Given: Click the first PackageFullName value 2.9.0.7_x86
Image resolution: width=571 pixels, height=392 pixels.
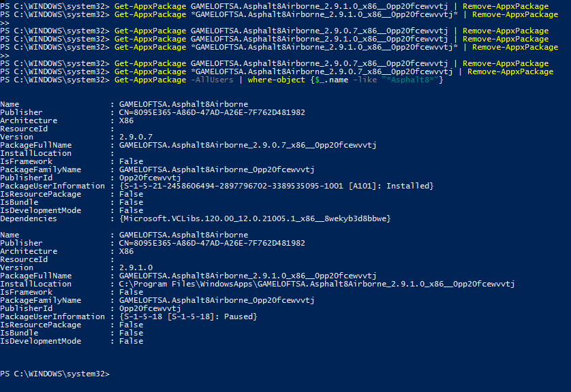Looking at the screenshot, I should coord(247,145).
